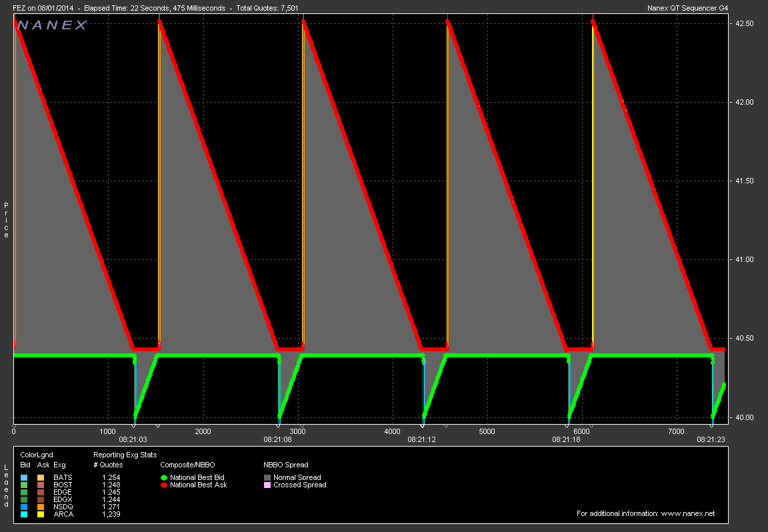Select the Crossed Spread legend text
This screenshot has width=768, height=532.
tap(300, 485)
